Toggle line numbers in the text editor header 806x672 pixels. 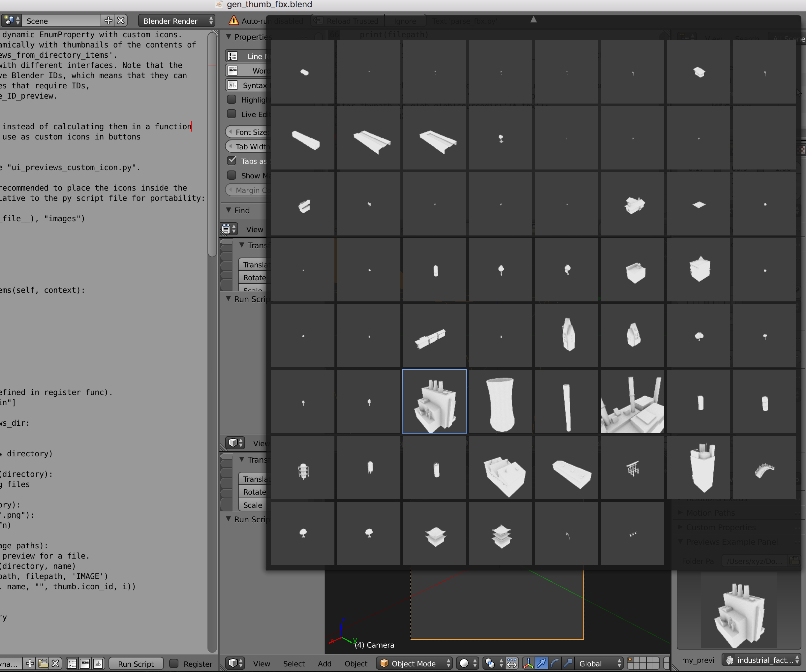click(72, 663)
